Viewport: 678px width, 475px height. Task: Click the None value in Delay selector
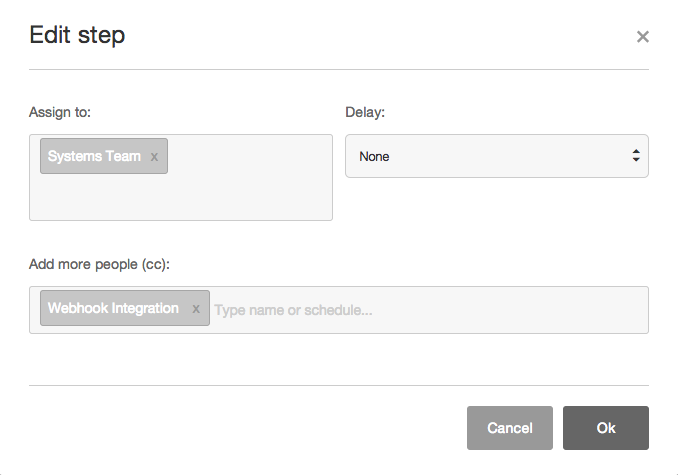click(374, 156)
